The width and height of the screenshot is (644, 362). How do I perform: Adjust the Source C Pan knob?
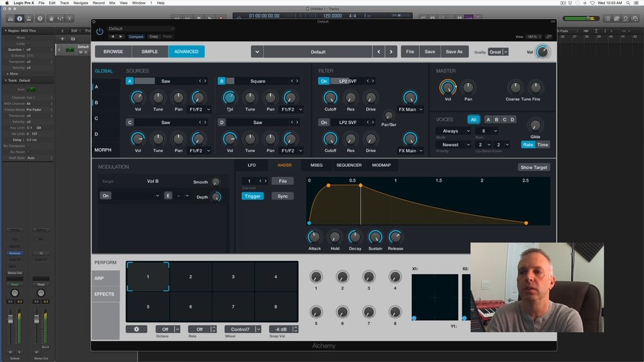(178, 139)
